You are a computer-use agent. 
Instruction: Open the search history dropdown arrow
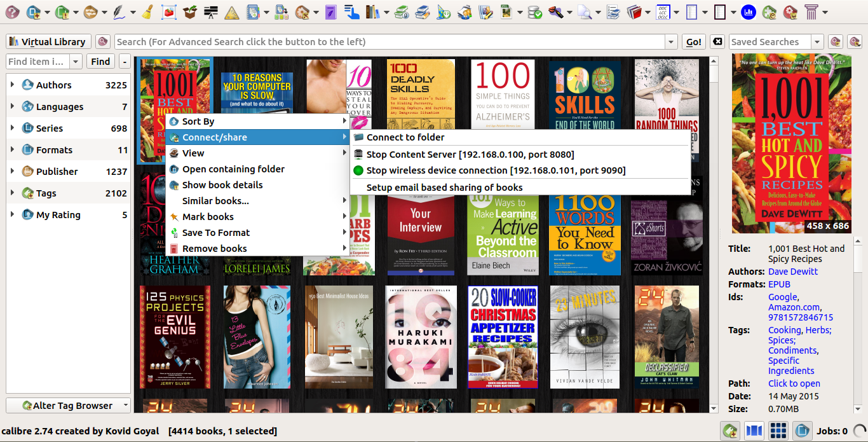point(671,42)
